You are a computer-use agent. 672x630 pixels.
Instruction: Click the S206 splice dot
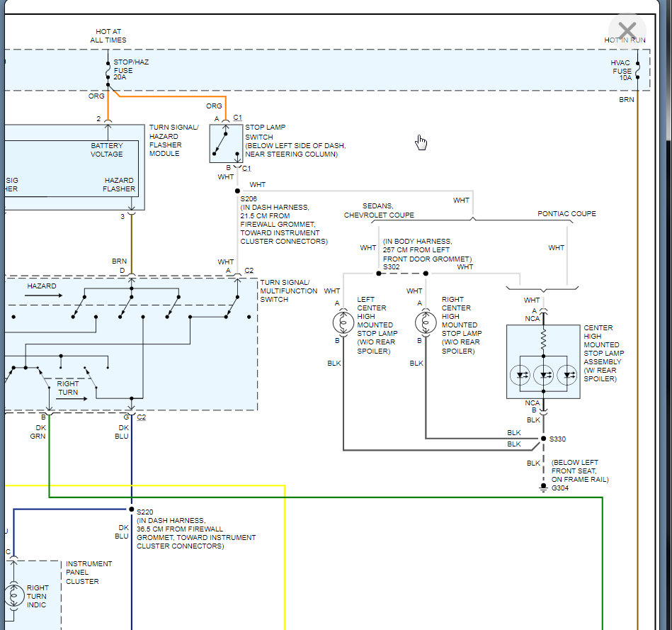237,191
